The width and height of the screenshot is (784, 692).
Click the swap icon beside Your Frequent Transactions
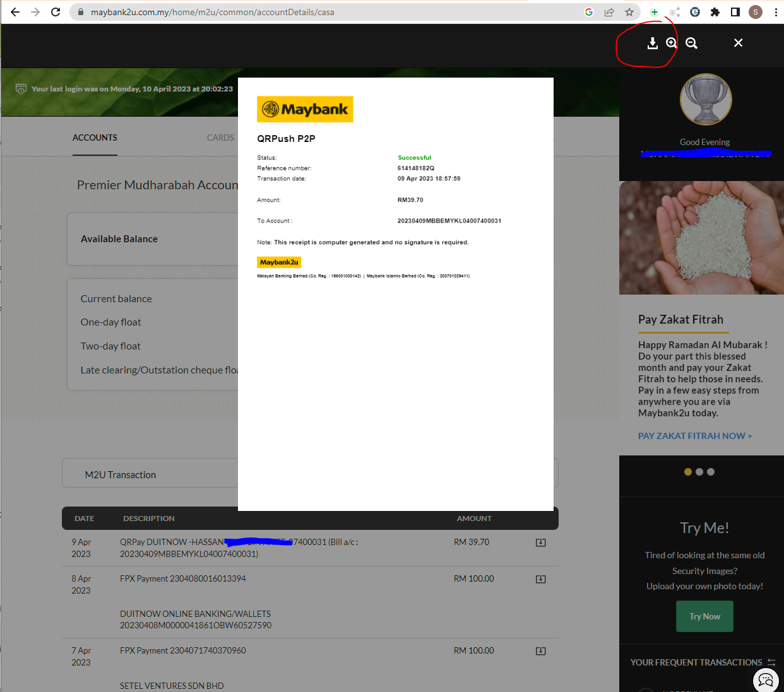(771, 662)
